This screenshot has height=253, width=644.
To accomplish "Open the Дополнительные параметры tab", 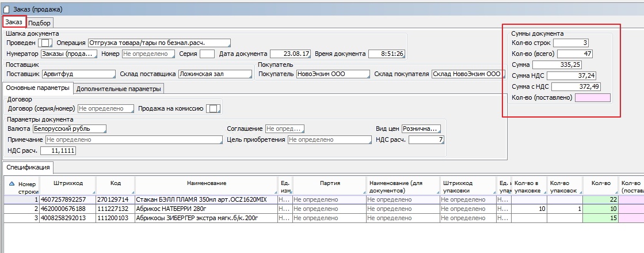I will tap(119, 89).
